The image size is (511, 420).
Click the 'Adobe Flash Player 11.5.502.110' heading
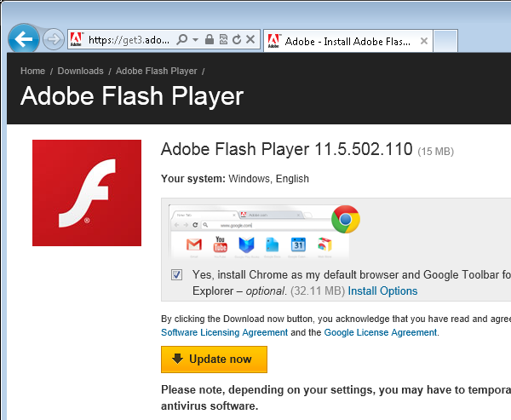(287, 149)
